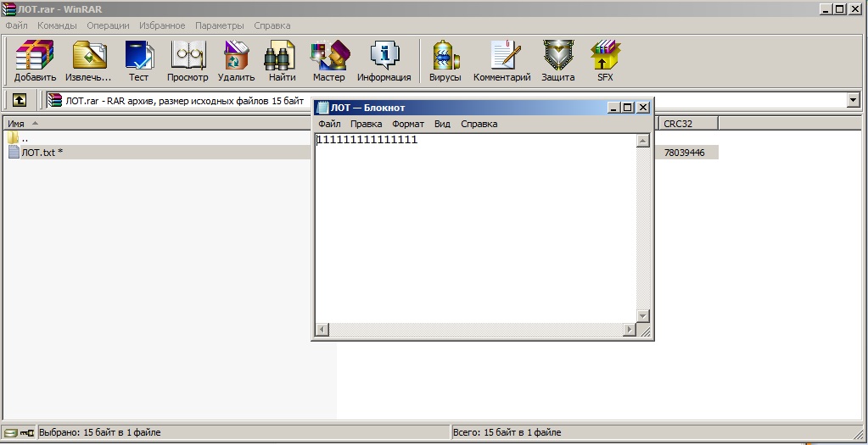The height and width of the screenshot is (445, 868).
Task: Click Notepad horizontal scrollbar right arrow
Action: [629, 330]
